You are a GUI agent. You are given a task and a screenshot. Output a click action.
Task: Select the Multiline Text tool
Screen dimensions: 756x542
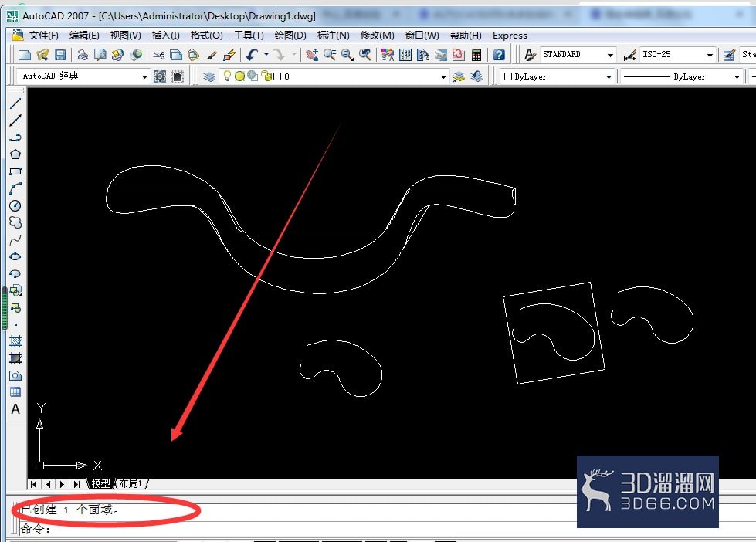coord(15,409)
